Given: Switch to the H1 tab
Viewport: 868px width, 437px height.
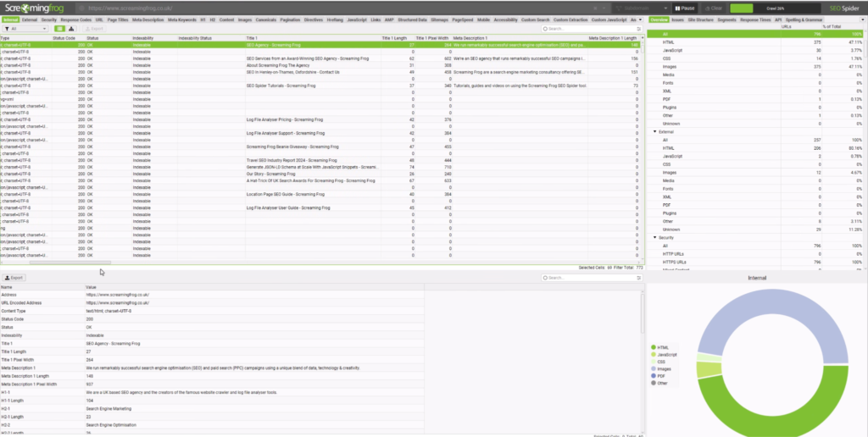Looking at the screenshot, I should [203, 20].
